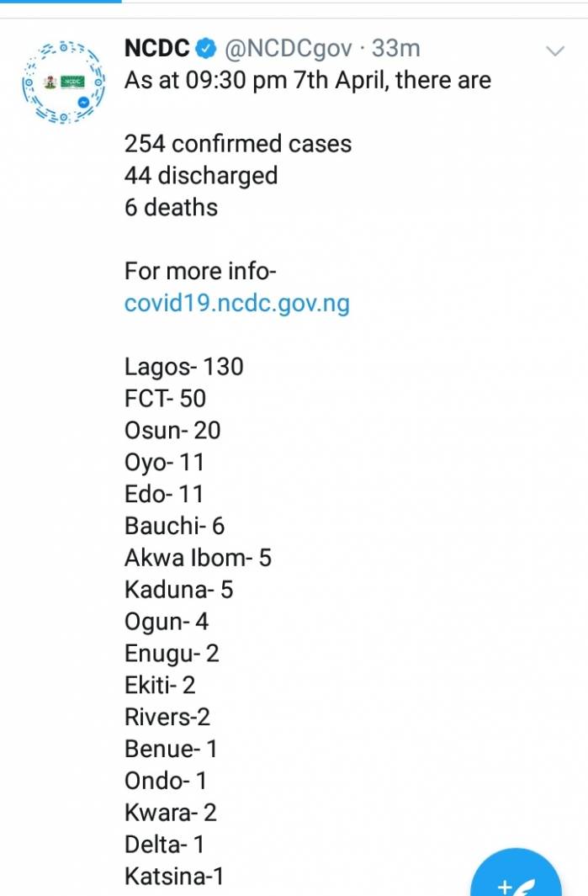Open the NCDC display name
The image size is (588, 896).
coord(156,49)
